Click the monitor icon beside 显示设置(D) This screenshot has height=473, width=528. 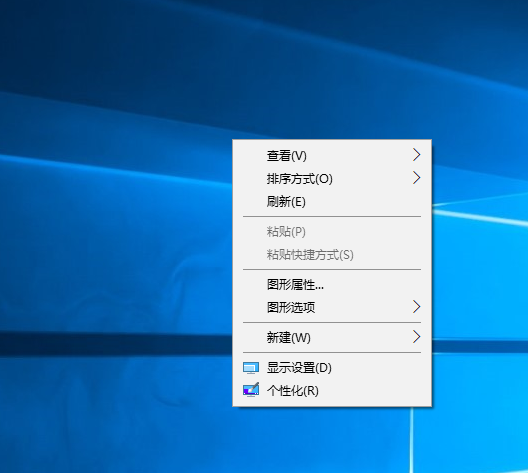click(251, 368)
